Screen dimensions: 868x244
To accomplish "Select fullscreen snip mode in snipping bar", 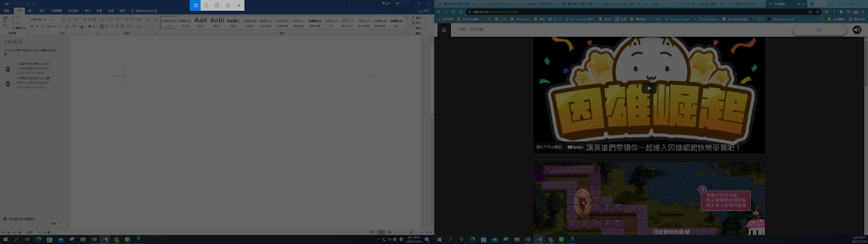I will [228, 5].
